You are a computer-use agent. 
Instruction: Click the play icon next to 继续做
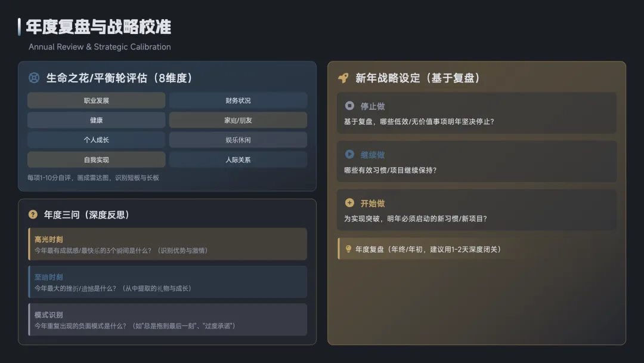[x=349, y=154]
